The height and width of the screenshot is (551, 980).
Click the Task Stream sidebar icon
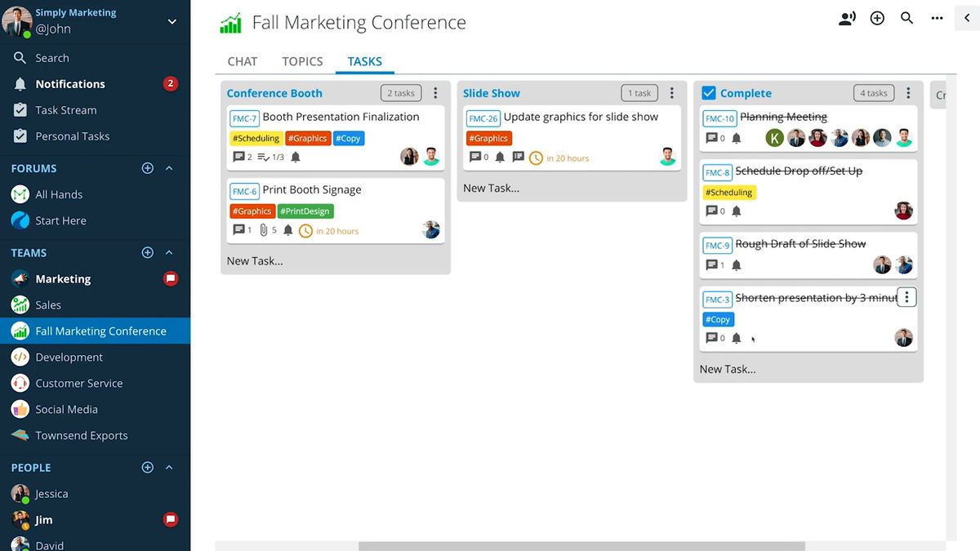20,110
